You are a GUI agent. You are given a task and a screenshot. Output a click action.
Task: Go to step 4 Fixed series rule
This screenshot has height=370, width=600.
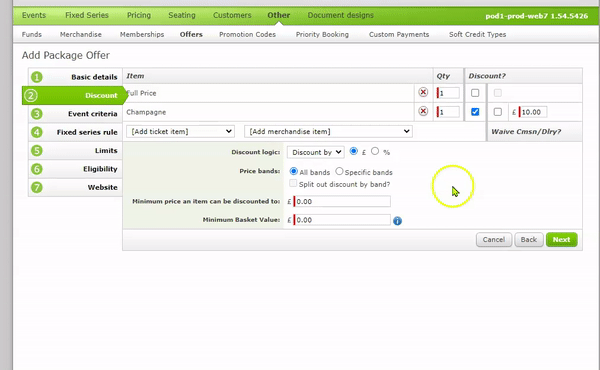pyautogui.click(x=75, y=132)
